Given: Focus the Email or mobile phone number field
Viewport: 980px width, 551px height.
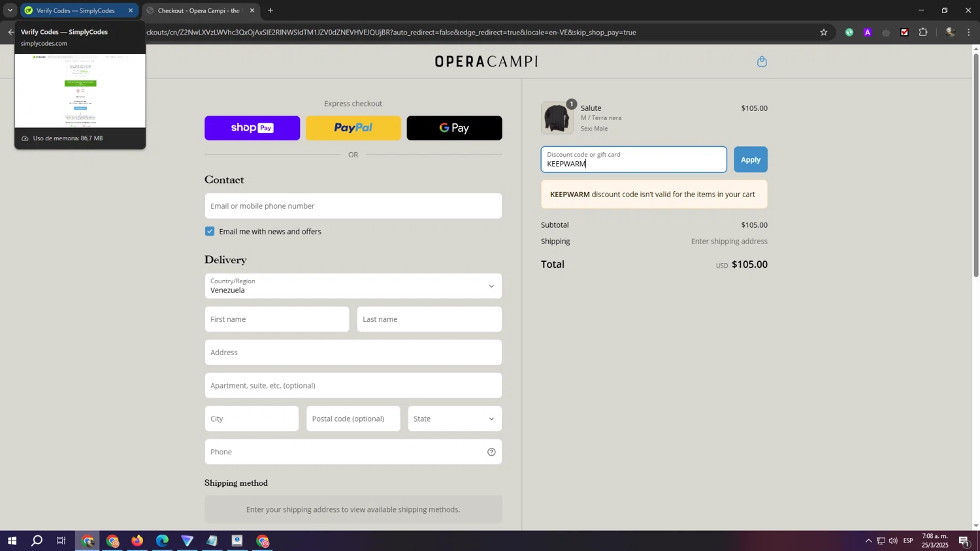Looking at the screenshot, I should [x=353, y=206].
